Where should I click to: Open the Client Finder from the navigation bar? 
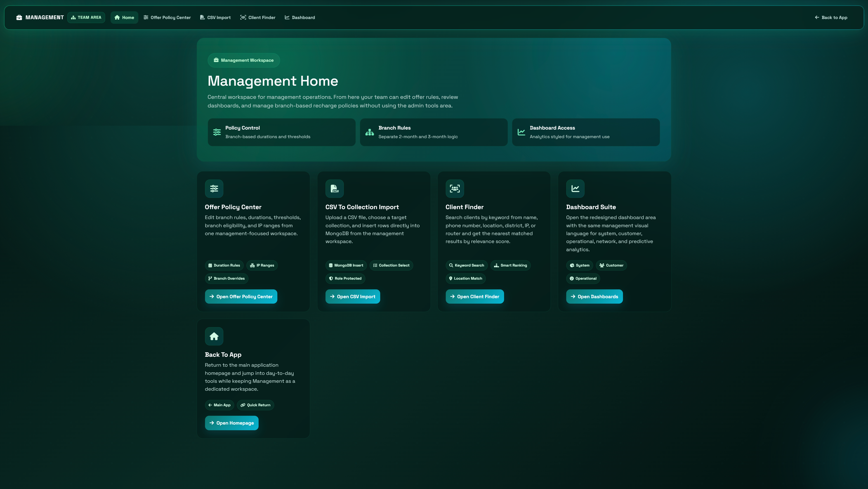pyautogui.click(x=258, y=17)
